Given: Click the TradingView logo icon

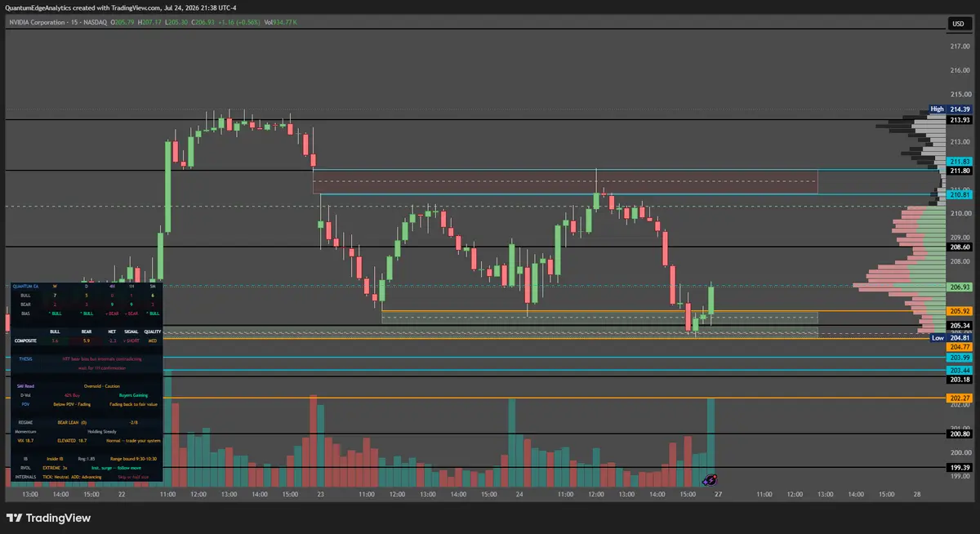Looking at the screenshot, I should (14, 518).
